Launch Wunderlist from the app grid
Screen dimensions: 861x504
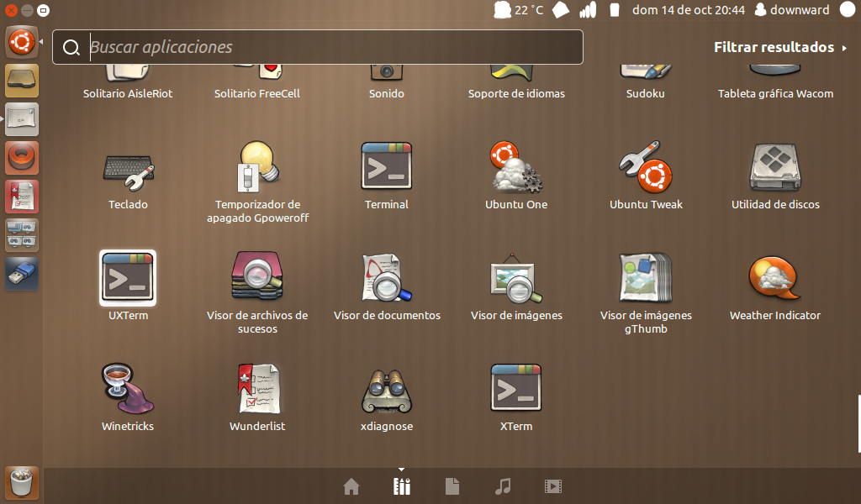257,389
